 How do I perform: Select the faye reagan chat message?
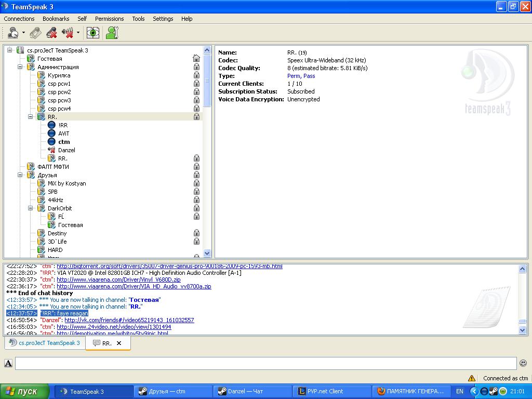tap(47, 313)
